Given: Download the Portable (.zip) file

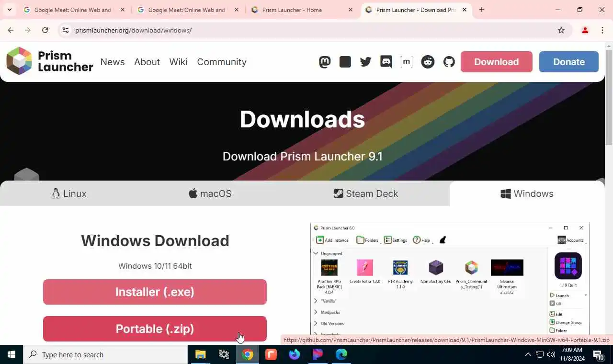Looking at the screenshot, I should pyautogui.click(x=155, y=329).
